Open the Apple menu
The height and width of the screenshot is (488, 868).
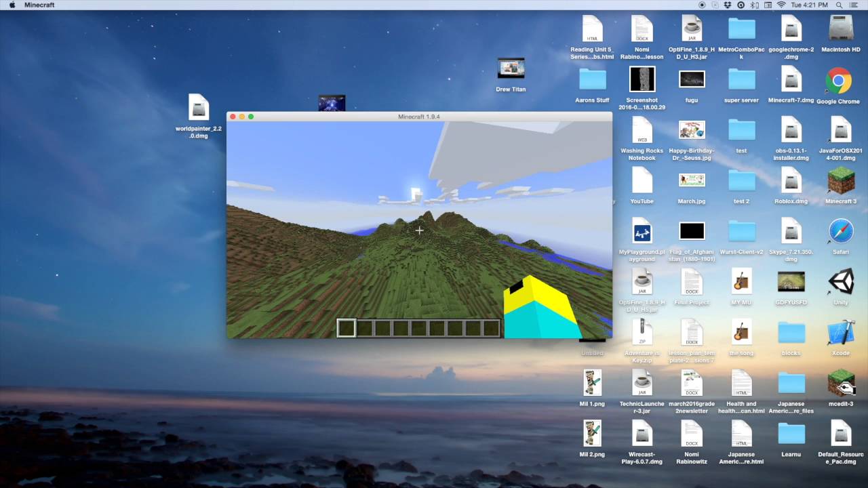(x=12, y=5)
